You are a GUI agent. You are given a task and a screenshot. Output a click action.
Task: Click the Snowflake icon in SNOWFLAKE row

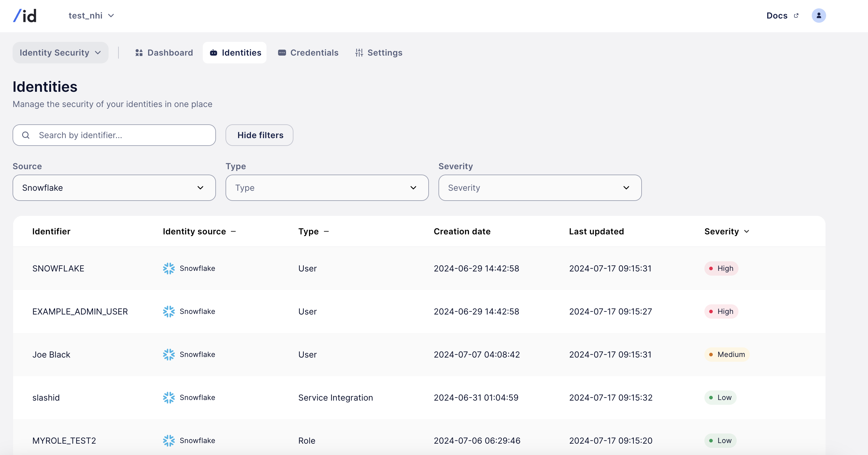click(x=168, y=268)
